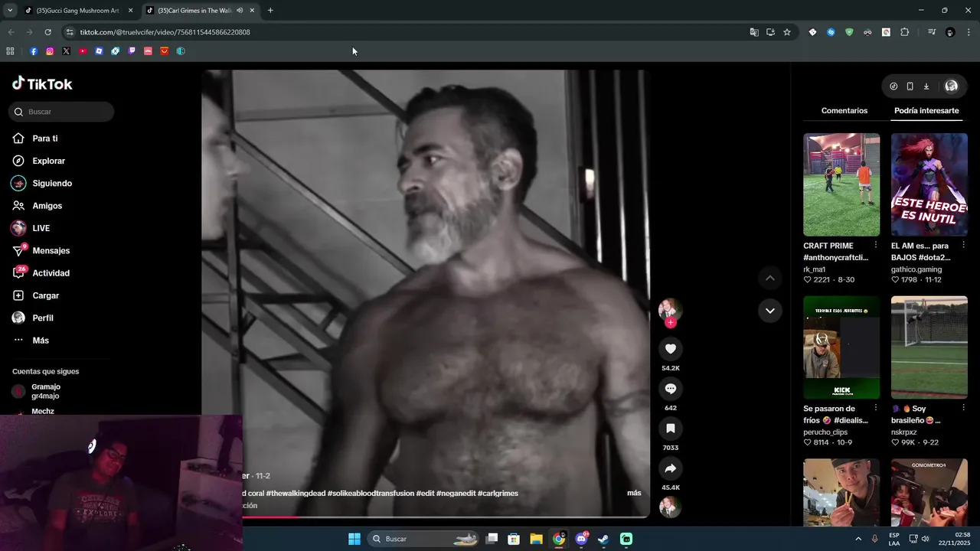Open the Chrome apps grid icon
The width and height of the screenshot is (980, 551).
coord(10,51)
